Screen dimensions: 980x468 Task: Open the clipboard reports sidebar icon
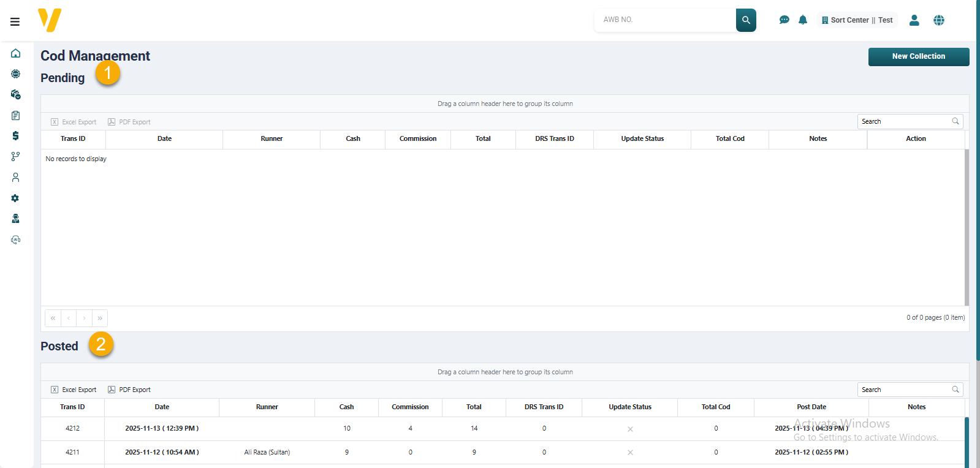16,115
